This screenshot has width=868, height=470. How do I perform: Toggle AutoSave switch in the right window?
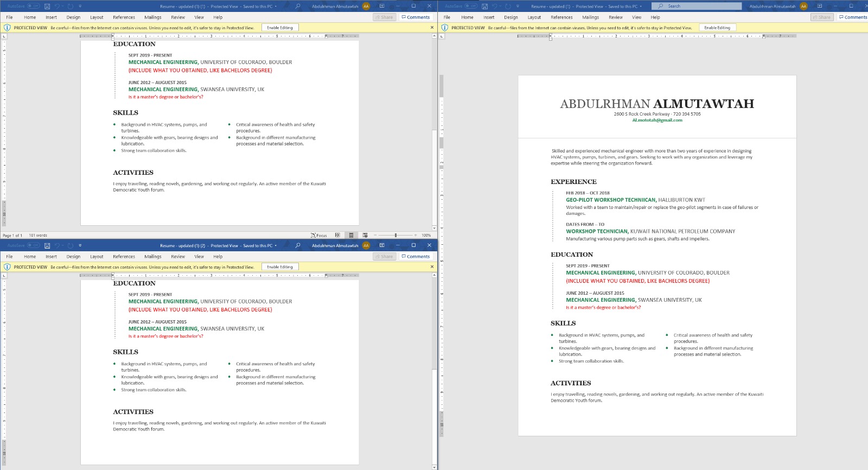point(470,6)
